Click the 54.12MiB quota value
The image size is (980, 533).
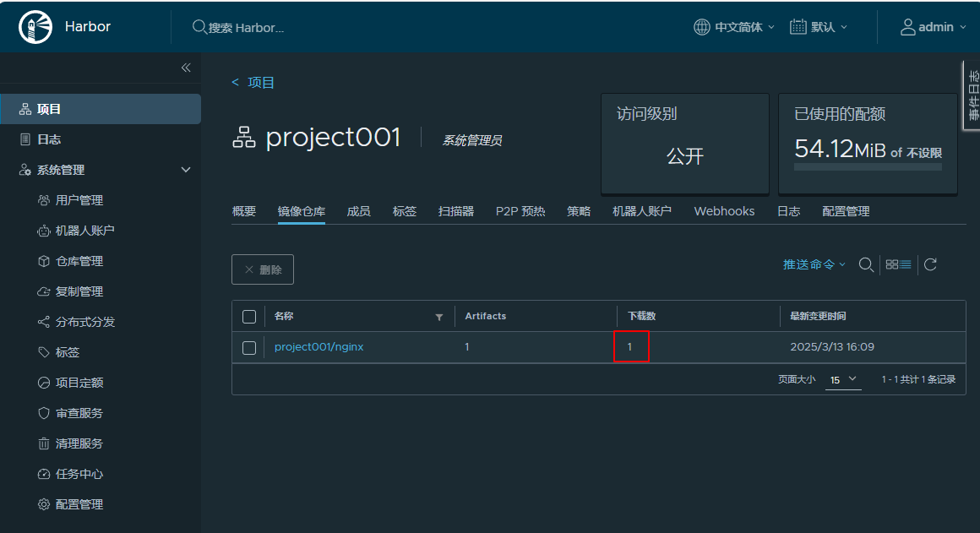(840, 149)
